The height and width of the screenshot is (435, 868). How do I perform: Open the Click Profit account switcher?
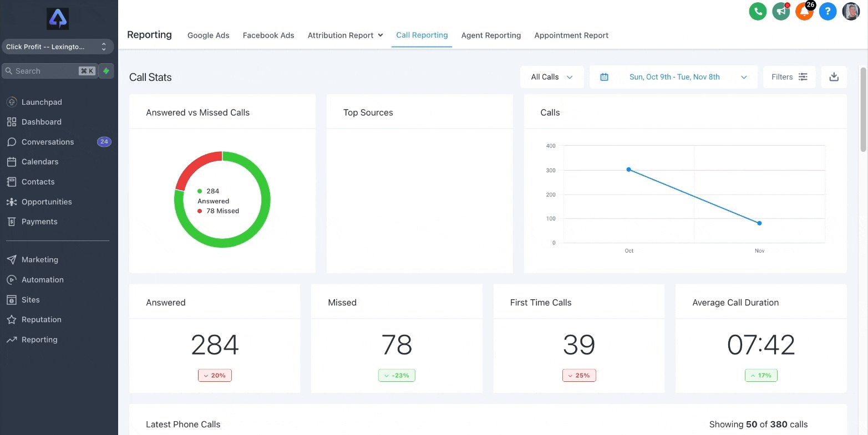coord(57,47)
